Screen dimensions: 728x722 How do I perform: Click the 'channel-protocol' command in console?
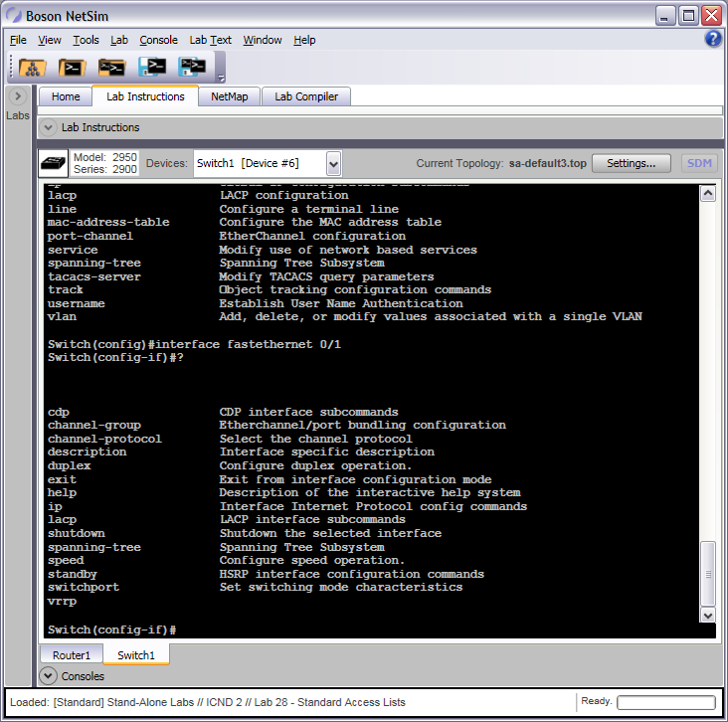click(104, 439)
